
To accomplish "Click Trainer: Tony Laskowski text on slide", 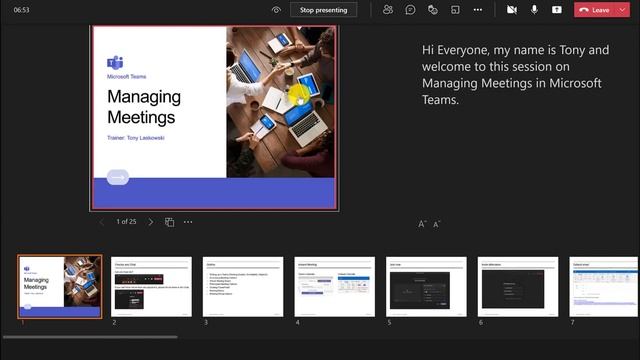I will pyautogui.click(x=136, y=138).
